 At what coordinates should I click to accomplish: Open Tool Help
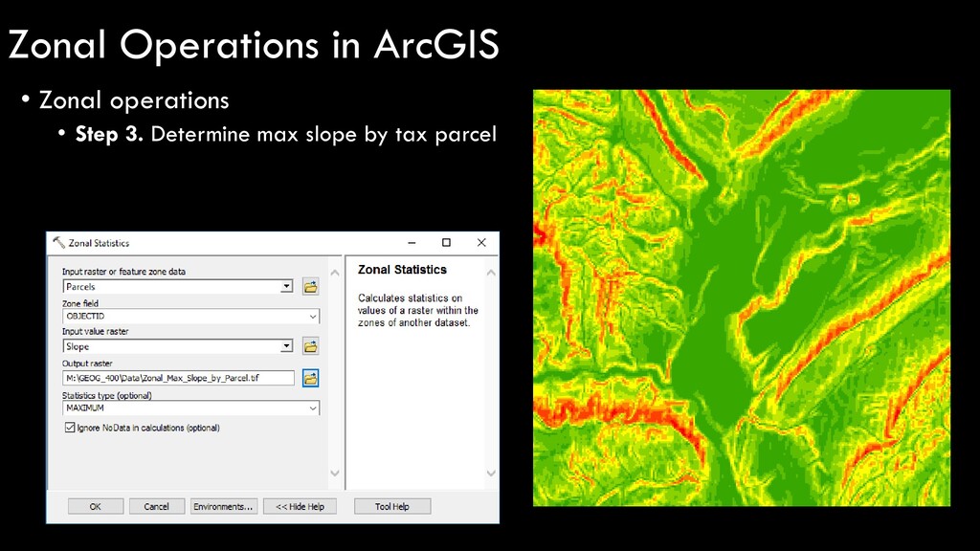point(392,507)
